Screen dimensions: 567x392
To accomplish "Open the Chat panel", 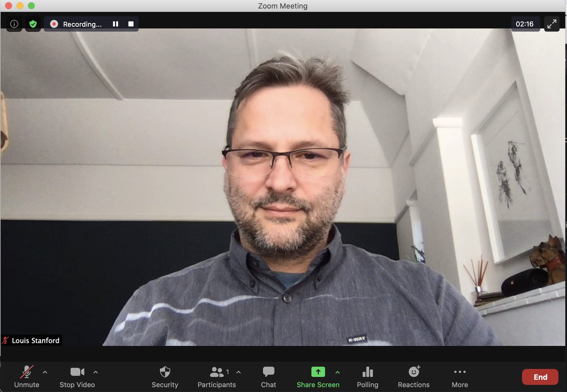I will click(x=268, y=377).
